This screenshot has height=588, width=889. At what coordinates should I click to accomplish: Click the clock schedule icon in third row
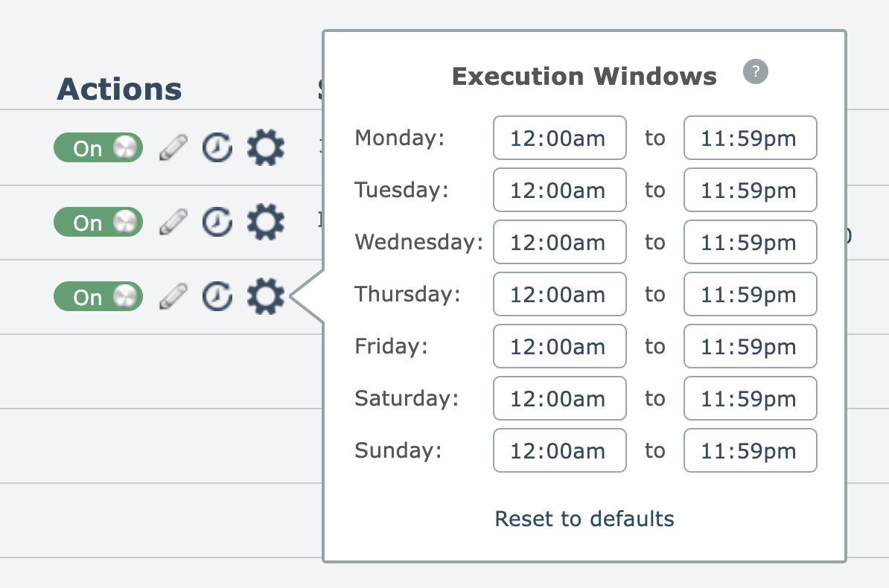coord(217,296)
